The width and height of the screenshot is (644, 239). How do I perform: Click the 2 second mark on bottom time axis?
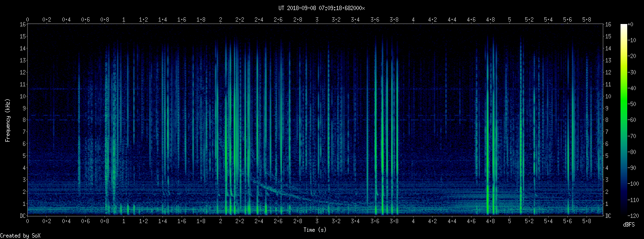[220, 222]
